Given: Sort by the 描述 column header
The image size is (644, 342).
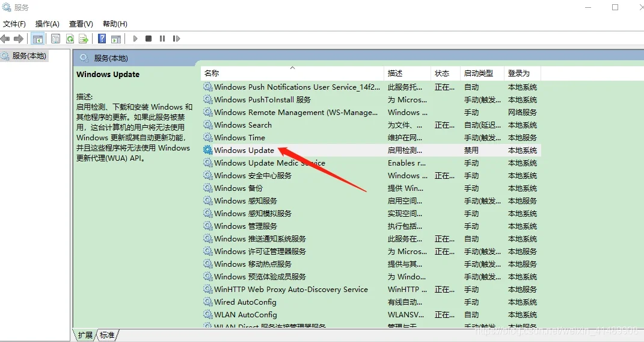Looking at the screenshot, I should 407,73.
